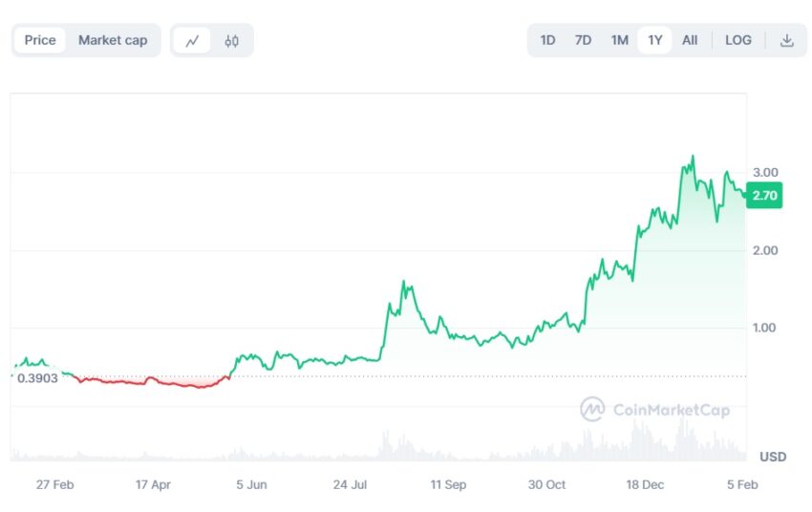Click the 18 Dec date marker
This screenshot has height=512, width=812.
[x=645, y=485]
